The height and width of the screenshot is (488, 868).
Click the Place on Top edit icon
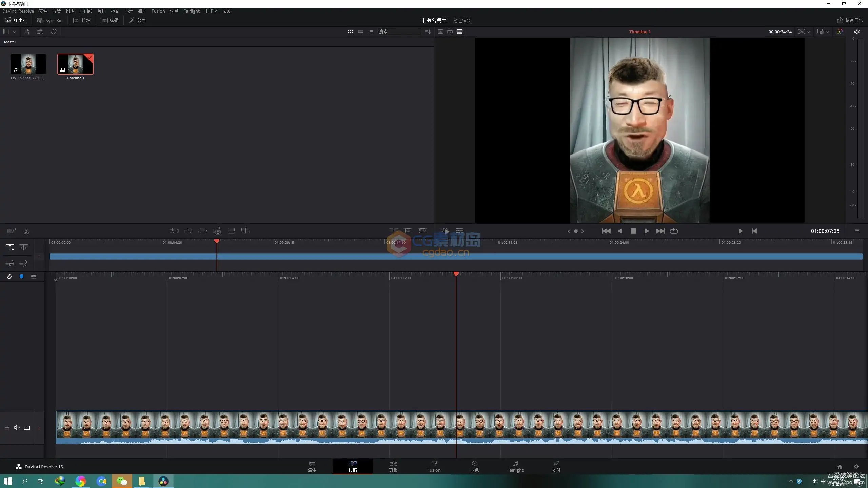point(231,231)
